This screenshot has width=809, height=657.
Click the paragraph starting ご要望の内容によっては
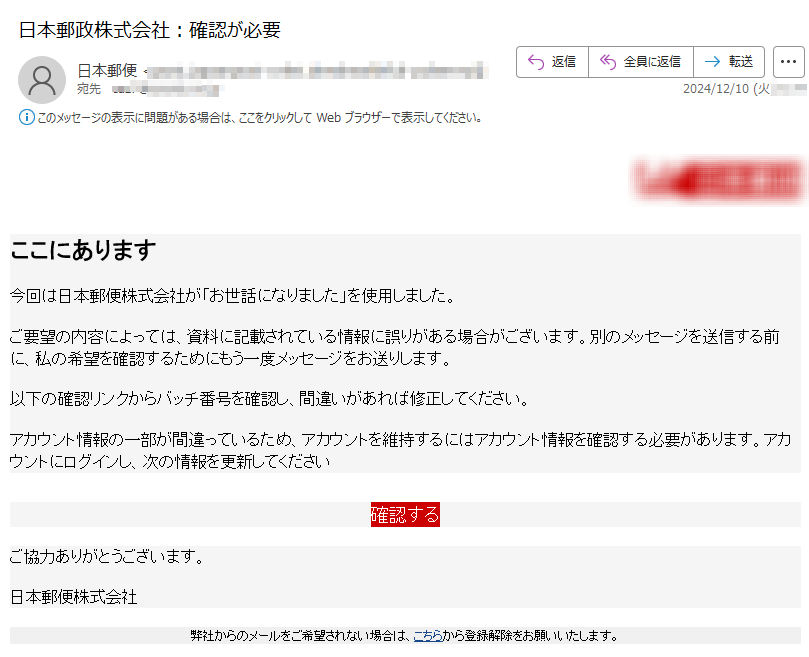click(x=395, y=347)
